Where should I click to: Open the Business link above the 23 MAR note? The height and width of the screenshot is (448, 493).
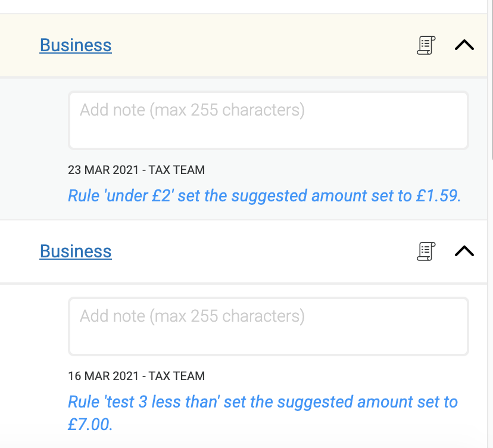point(76,45)
